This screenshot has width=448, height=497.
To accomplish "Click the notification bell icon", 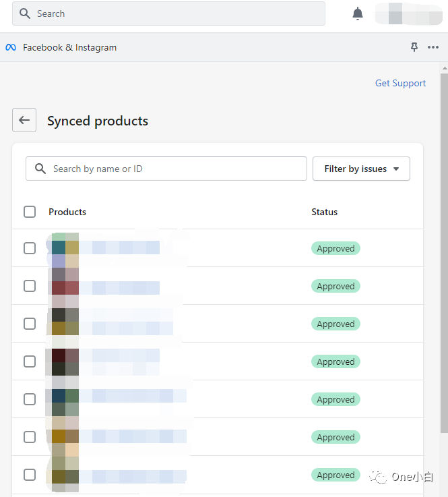I will coord(358,13).
